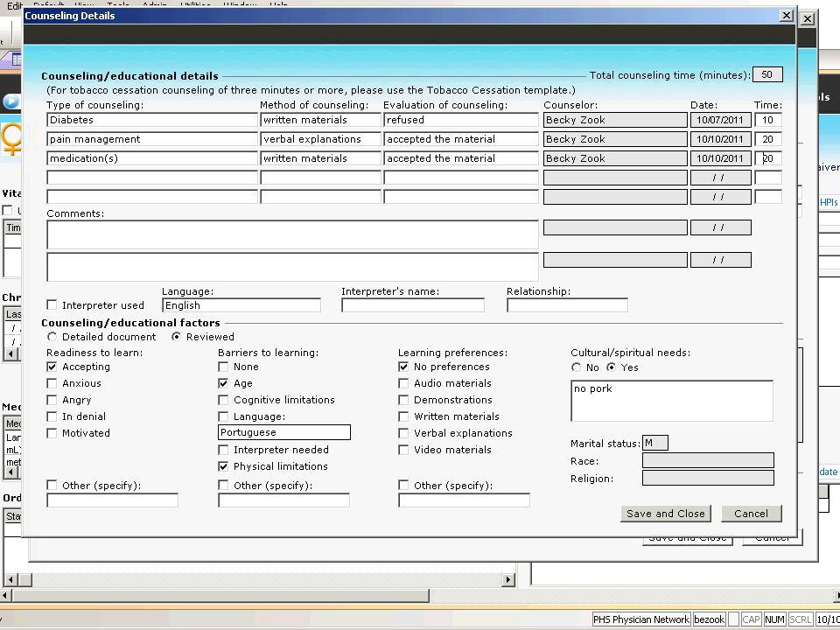Screen dimensions: 840x630
Task: Uncheck the Age barrier checkbox
Action: pyautogui.click(x=223, y=383)
